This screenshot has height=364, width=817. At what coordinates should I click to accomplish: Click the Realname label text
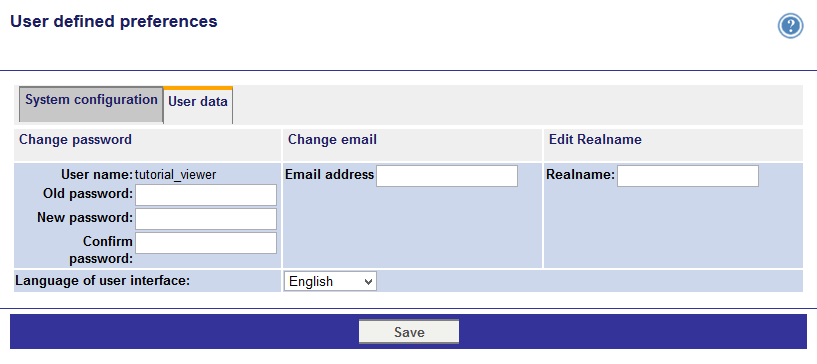click(580, 174)
